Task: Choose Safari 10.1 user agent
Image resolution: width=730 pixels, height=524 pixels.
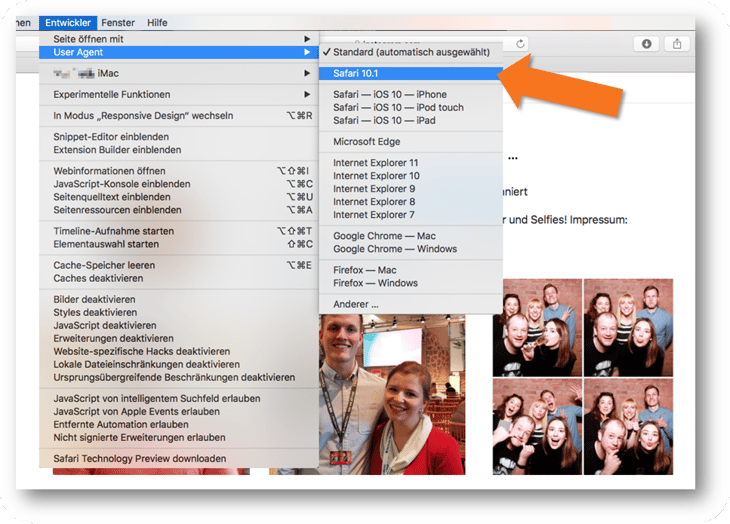Action: pyautogui.click(x=411, y=73)
